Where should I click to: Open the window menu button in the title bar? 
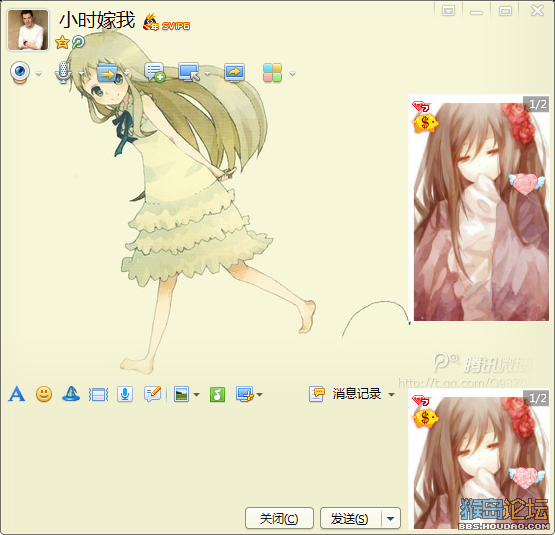[448, 11]
